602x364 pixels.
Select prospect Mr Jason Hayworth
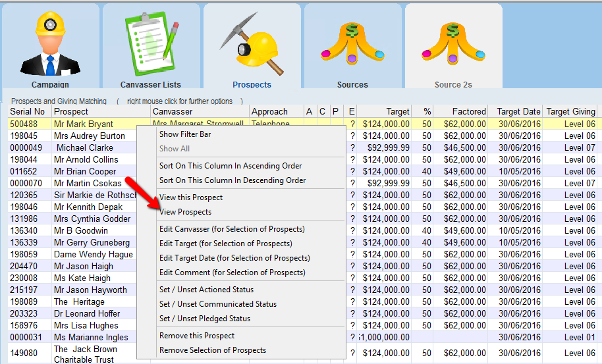(x=90, y=290)
